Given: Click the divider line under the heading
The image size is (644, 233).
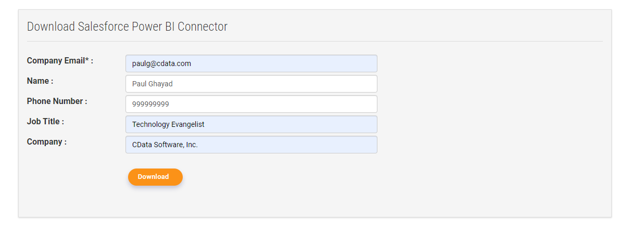Looking at the screenshot, I should click(x=314, y=41).
